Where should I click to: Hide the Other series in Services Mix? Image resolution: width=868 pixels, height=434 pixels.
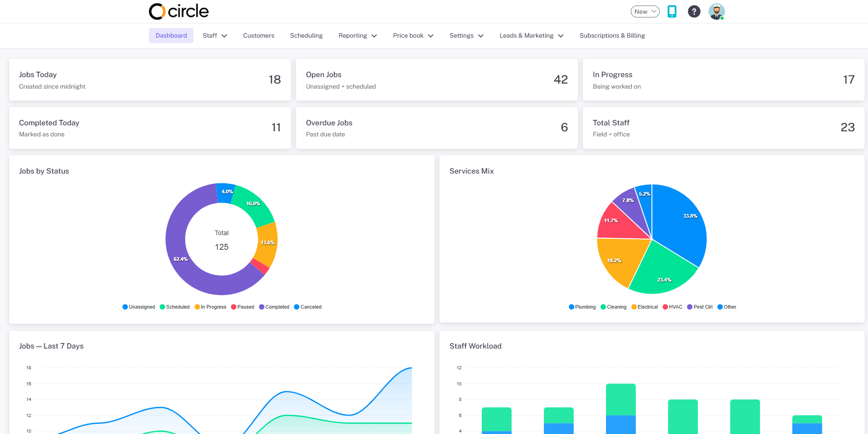pos(727,307)
